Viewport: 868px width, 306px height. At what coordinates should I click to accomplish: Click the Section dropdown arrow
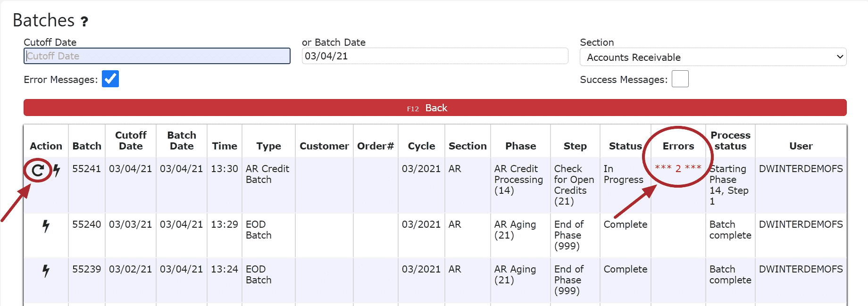[x=840, y=57]
